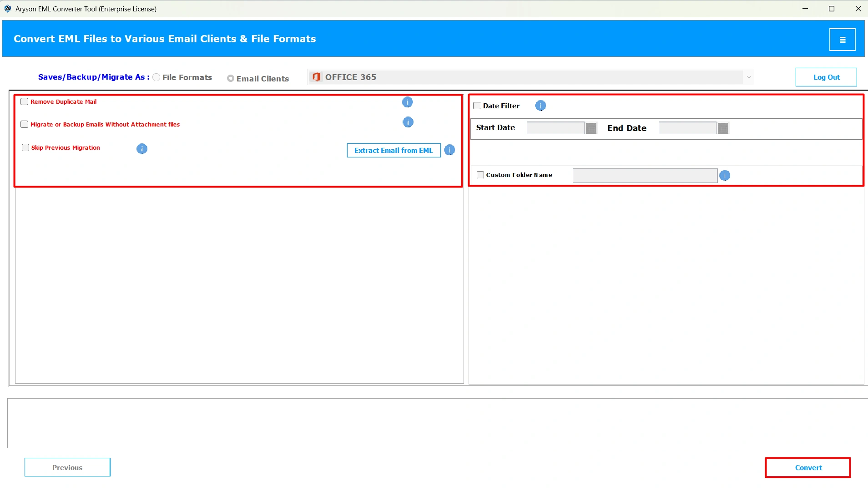Screen dimensions: 868x491
Task: Start conversion with Convert button
Action: [808, 467]
